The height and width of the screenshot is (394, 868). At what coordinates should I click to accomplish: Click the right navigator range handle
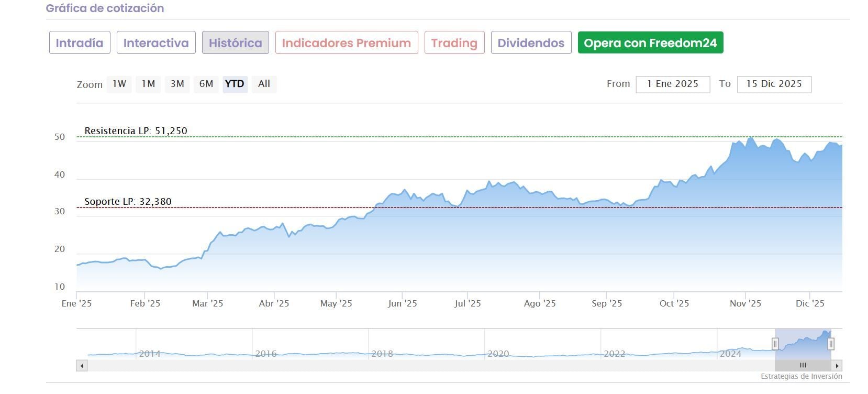point(830,344)
